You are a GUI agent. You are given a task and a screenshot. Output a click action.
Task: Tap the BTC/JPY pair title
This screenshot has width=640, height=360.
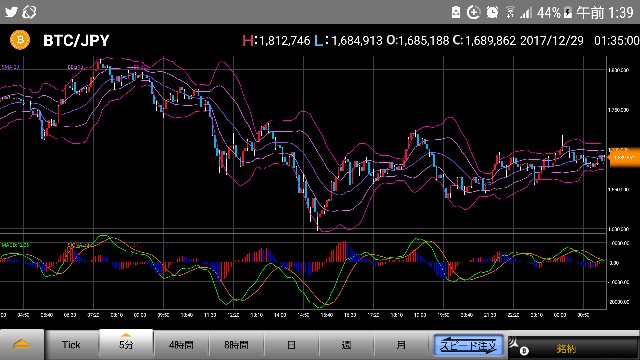pos(76,40)
